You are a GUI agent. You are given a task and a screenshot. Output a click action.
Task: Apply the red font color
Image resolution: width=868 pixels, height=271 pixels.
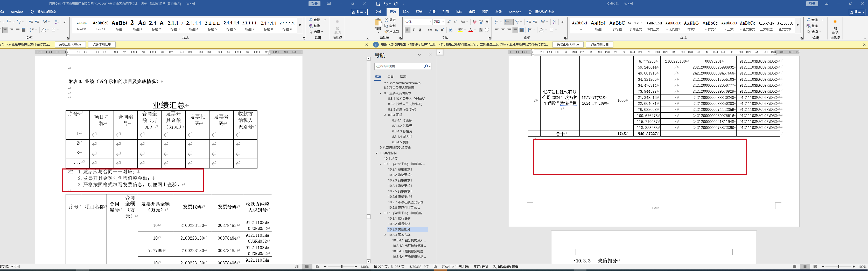(x=470, y=30)
